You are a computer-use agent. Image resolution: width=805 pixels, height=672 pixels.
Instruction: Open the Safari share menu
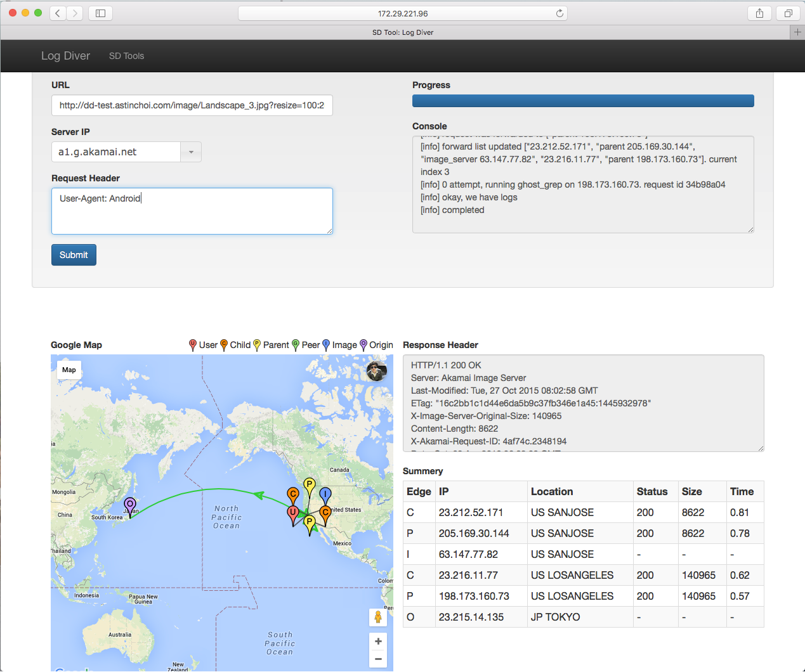[759, 13]
